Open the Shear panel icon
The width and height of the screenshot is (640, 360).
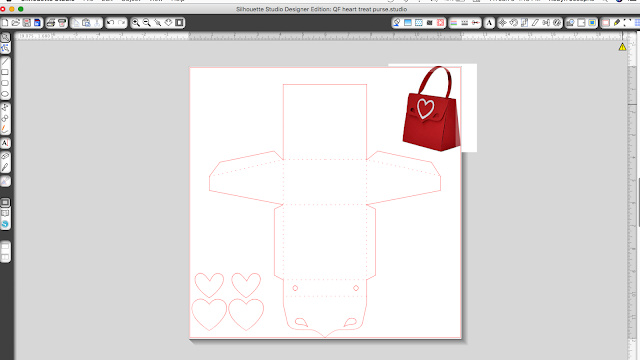tap(535, 23)
